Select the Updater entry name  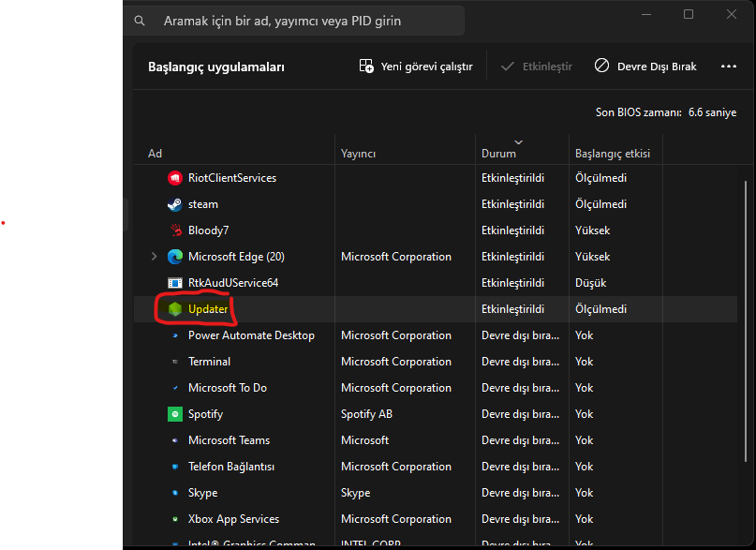208,309
